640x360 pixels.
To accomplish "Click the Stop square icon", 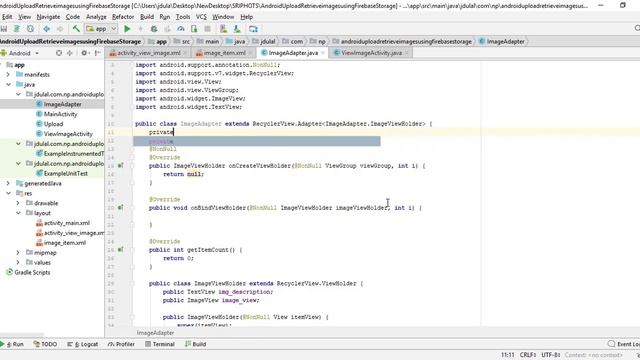I will click(x=207, y=29).
